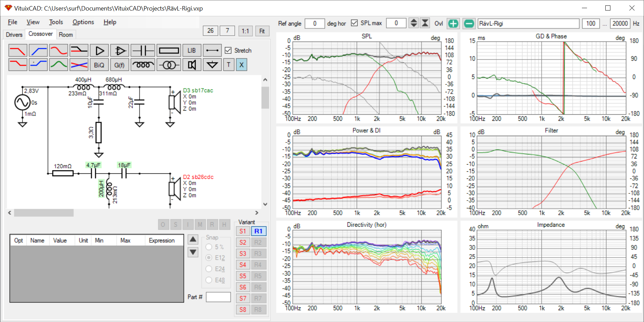Open the Tools menu
This screenshot has height=322, width=644.
(x=56, y=22)
